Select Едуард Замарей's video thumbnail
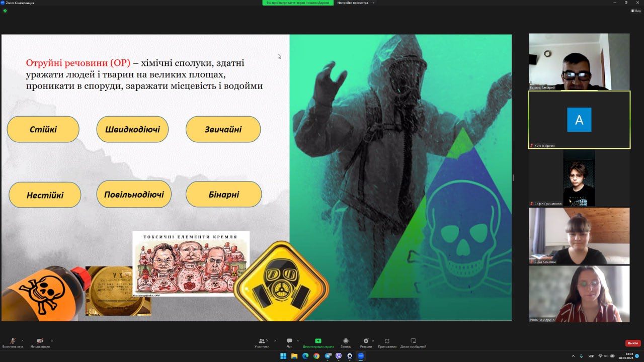Viewport: 644px width, 362px height. (x=579, y=62)
